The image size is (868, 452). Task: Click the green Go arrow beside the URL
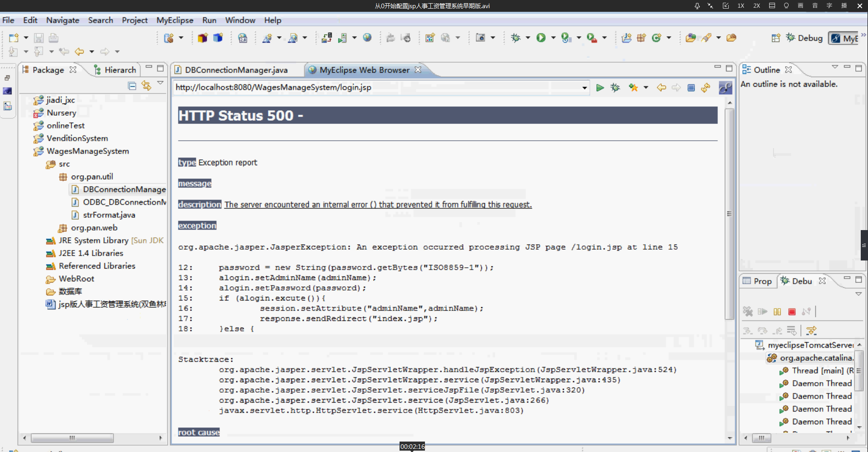[600, 88]
